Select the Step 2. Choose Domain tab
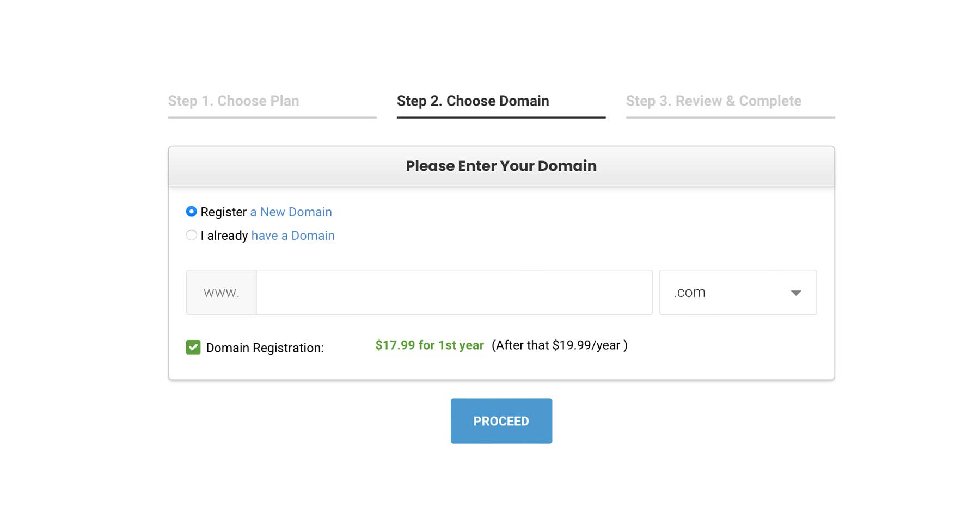The height and width of the screenshot is (520, 980). point(473,101)
